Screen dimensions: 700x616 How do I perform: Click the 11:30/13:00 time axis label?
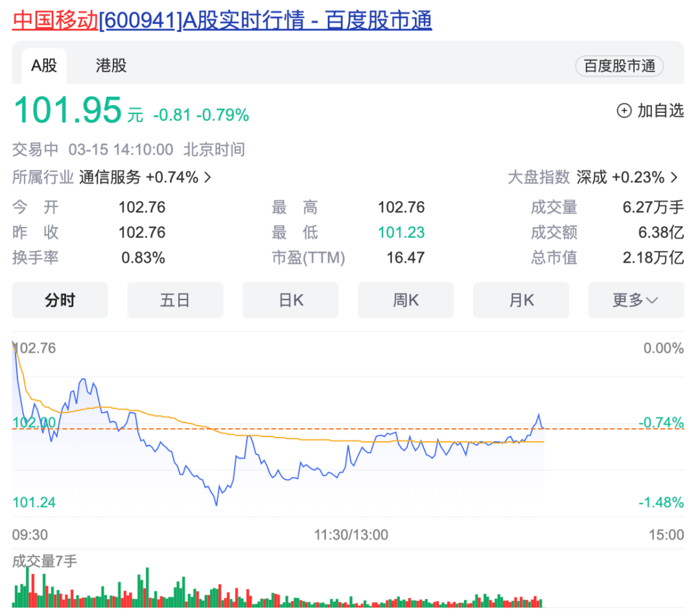point(351,535)
